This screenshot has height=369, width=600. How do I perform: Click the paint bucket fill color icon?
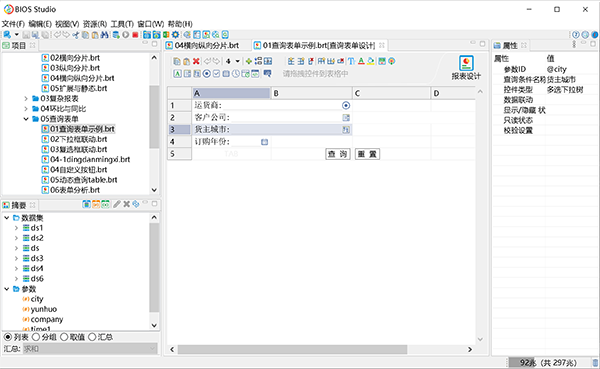coord(370,61)
